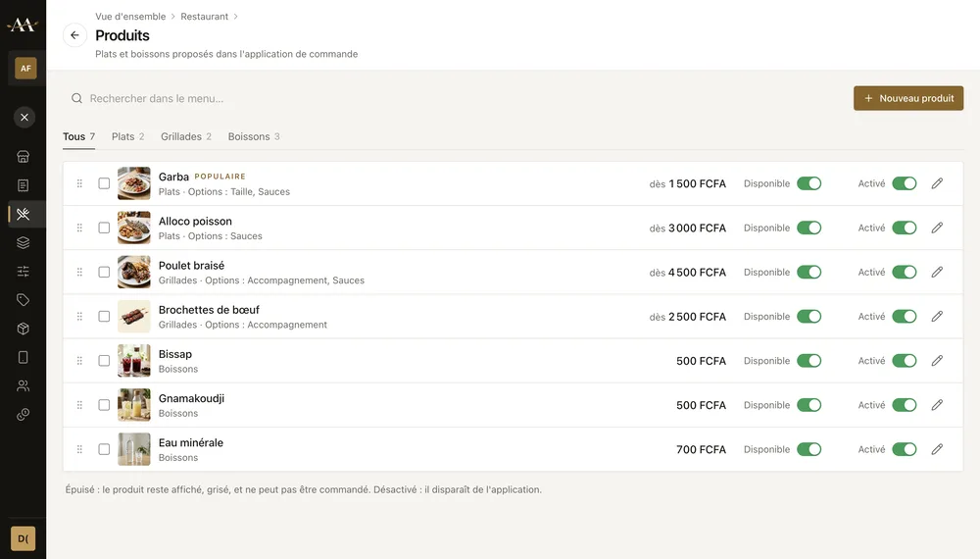This screenshot has height=559, width=980.
Task: Check the Garba row checkbox
Action: [104, 183]
